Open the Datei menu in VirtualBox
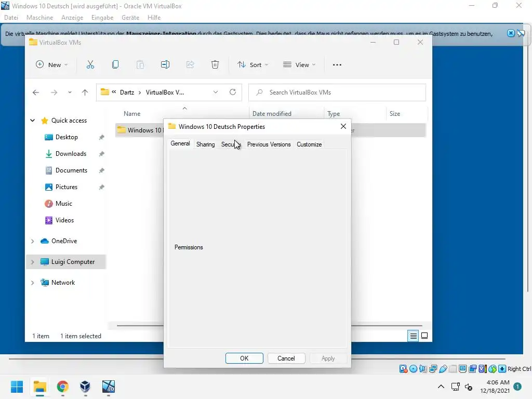This screenshot has width=532, height=399. [x=11, y=18]
